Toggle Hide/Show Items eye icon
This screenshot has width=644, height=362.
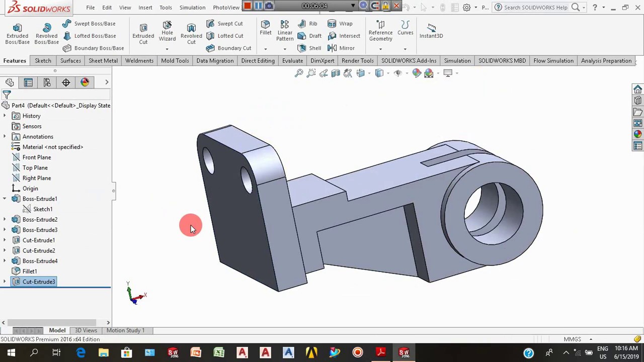[397, 73]
